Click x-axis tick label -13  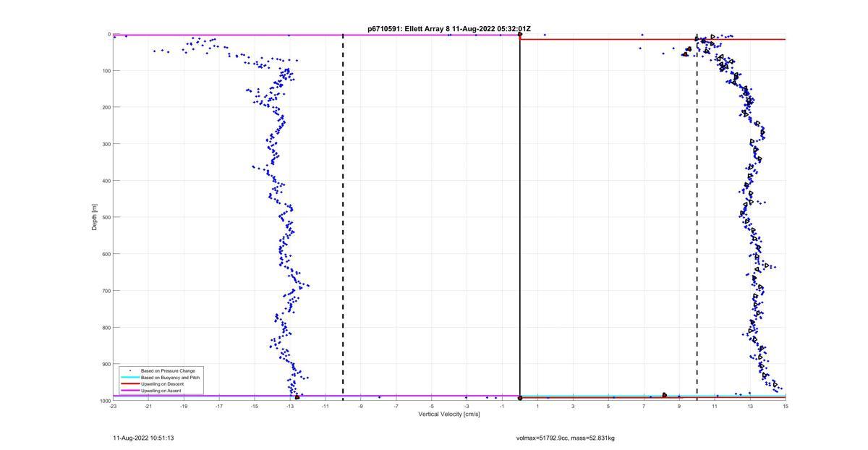(x=290, y=406)
